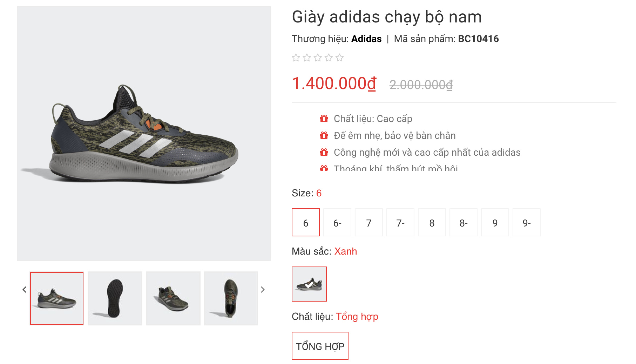Select size 6 option
The width and height of the screenshot is (636, 364).
[306, 223]
